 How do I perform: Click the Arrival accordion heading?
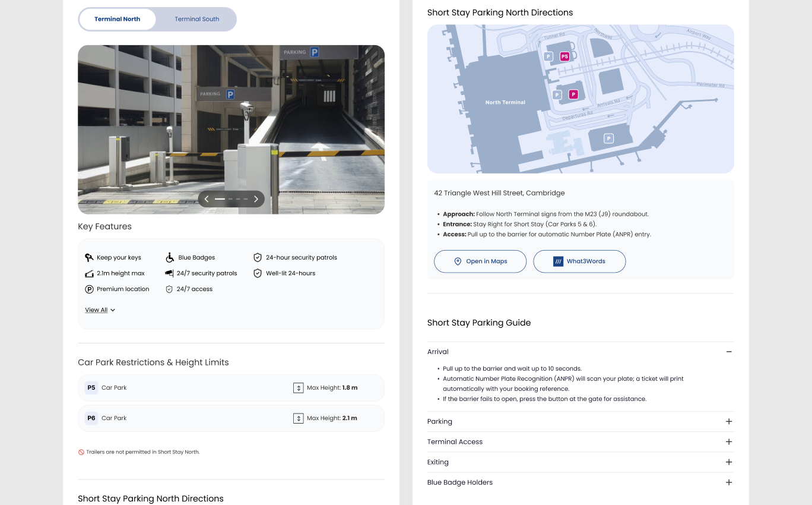[x=438, y=352]
